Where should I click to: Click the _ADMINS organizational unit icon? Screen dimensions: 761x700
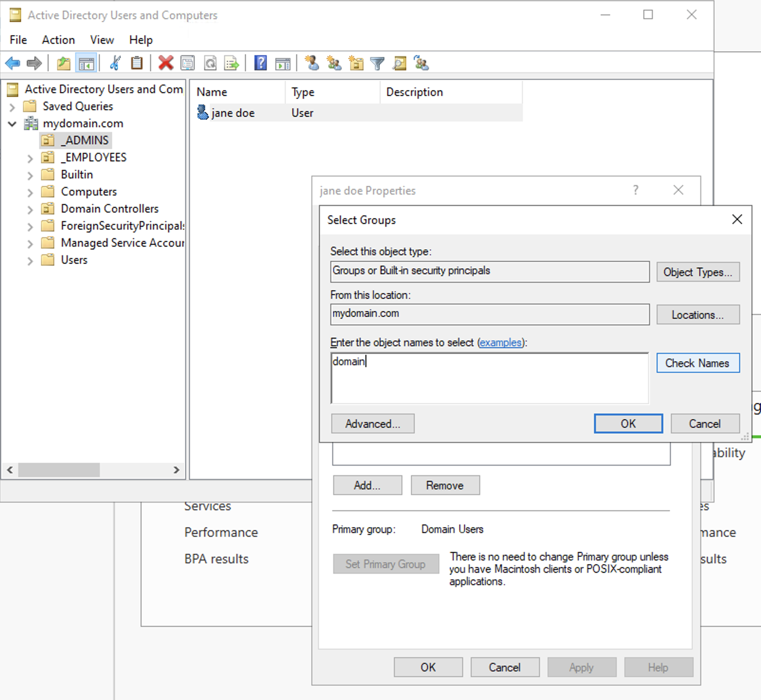(47, 140)
